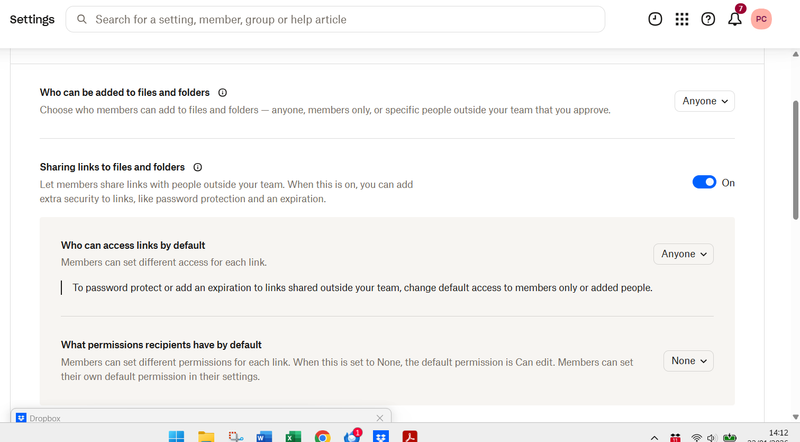Viewport: 800px width, 442px height.
Task: Click the search field for settings
Action: point(335,19)
